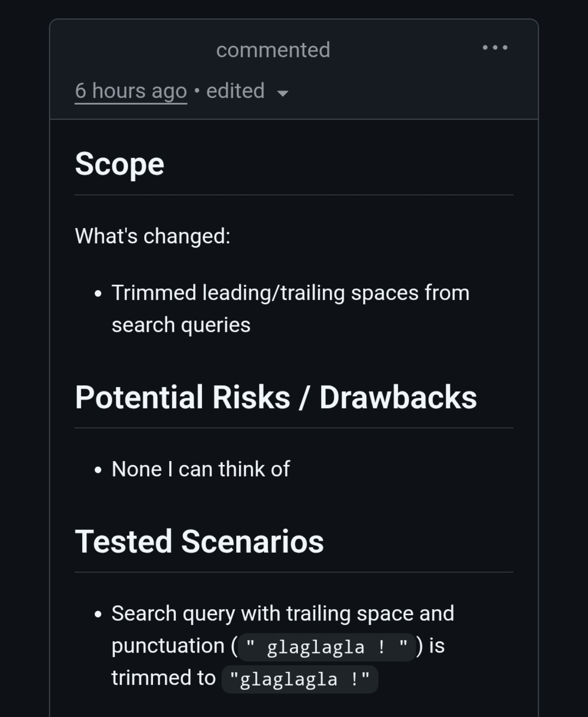Screen dimensions: 588x717
Task: Click the word "punctuation" in tested scenario
Action: [168, 646]
